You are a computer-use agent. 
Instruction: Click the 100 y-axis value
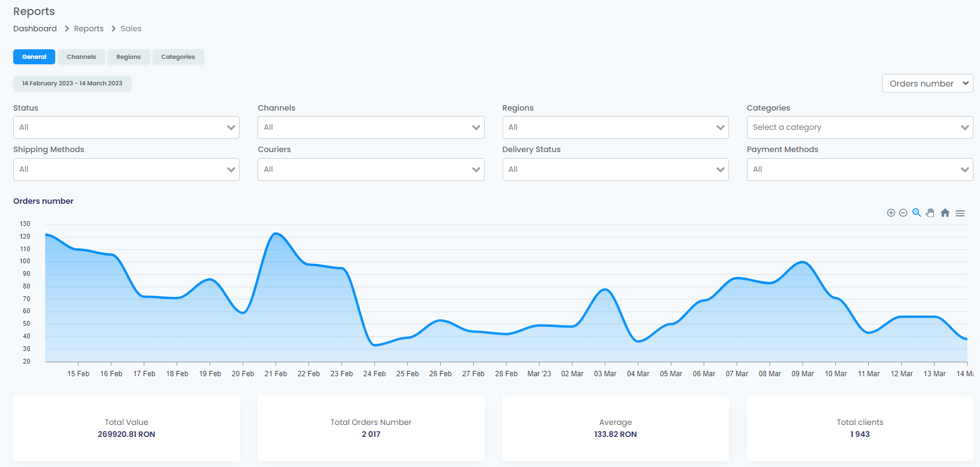click(25, 261)
